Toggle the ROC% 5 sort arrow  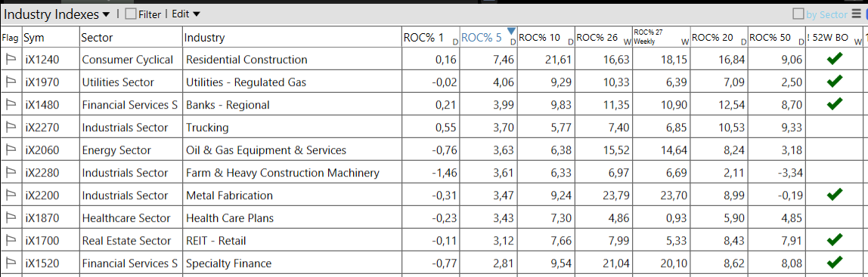(x=511, y=30)
